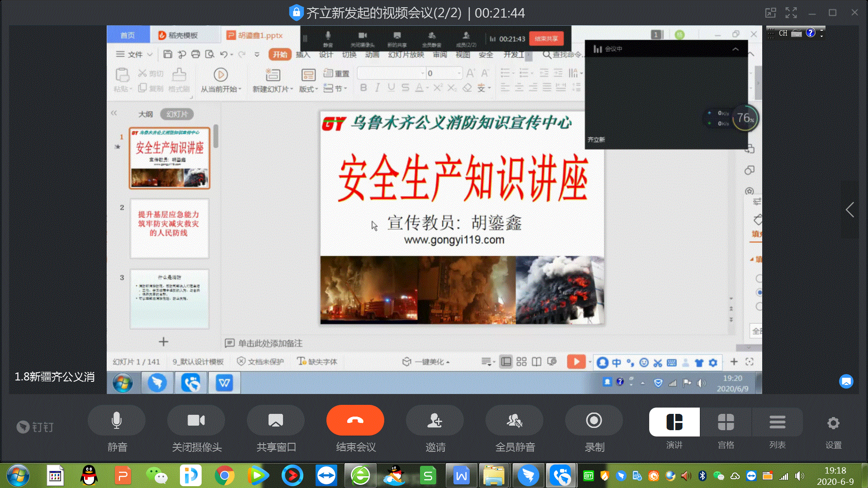868x488 pixels.
Task: Open Chrome from the Windows taskbar
Action: (224, 476)
